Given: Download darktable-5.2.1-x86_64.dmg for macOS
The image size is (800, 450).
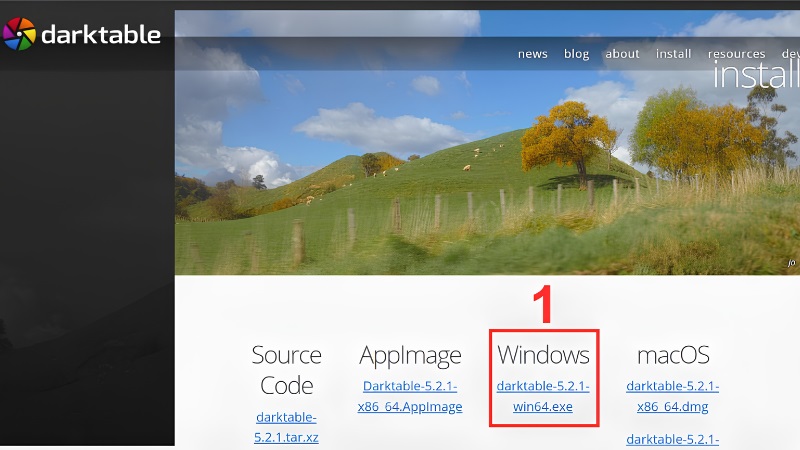Looking at the screenshot, I should pyautogui.click(x=672, y=396).
